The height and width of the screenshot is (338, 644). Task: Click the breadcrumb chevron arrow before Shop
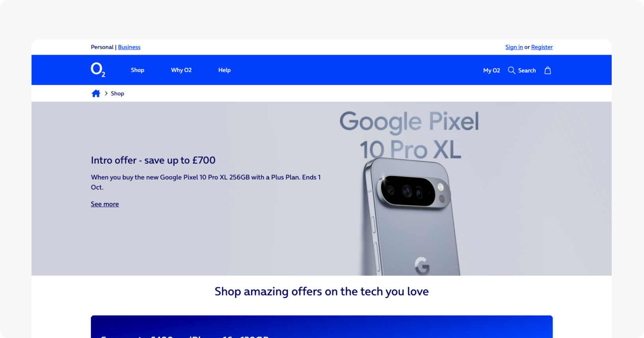pos(106,93)
